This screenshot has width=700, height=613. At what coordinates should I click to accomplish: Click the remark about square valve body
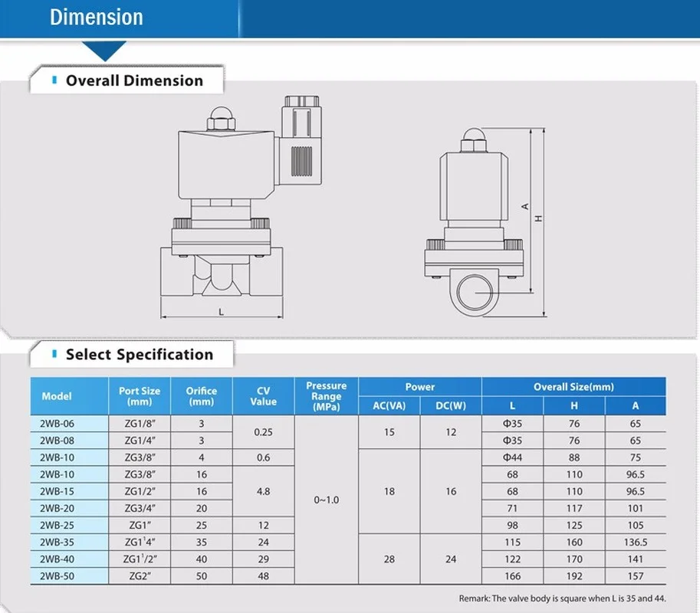(x=562, y=598)
